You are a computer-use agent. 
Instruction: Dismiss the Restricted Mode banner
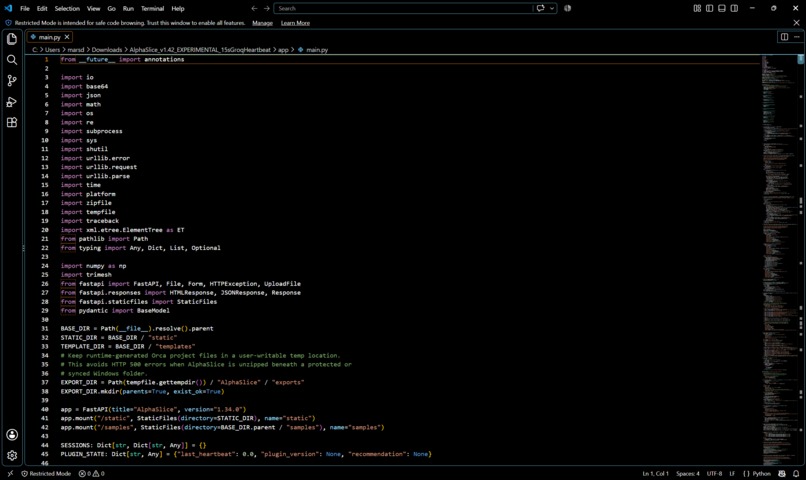click(797, 23)
